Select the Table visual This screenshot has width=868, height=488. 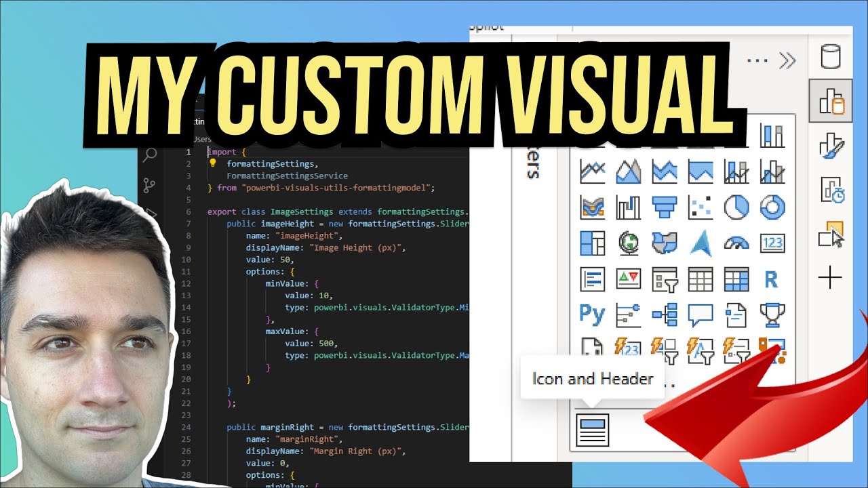point(701,279)
